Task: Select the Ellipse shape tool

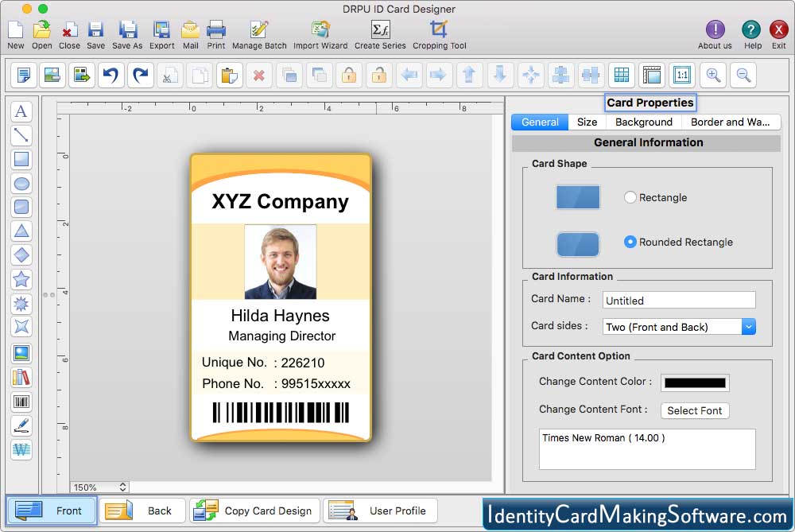Action: [21, 183]
